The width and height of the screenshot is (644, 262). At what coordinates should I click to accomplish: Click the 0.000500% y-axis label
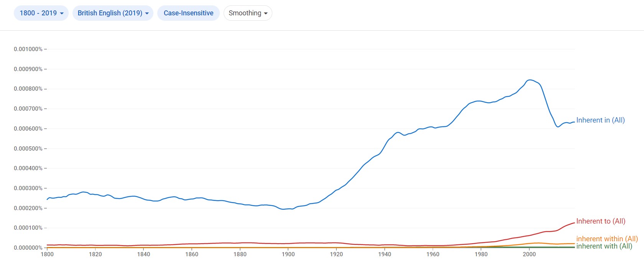tap(28, 149)
